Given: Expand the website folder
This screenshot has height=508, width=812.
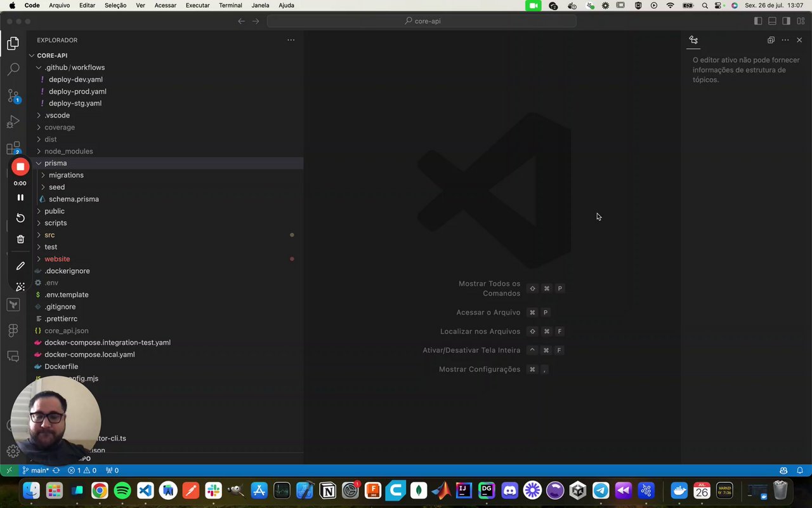Looking at the screenshot, I should click(x=165, y=259).
